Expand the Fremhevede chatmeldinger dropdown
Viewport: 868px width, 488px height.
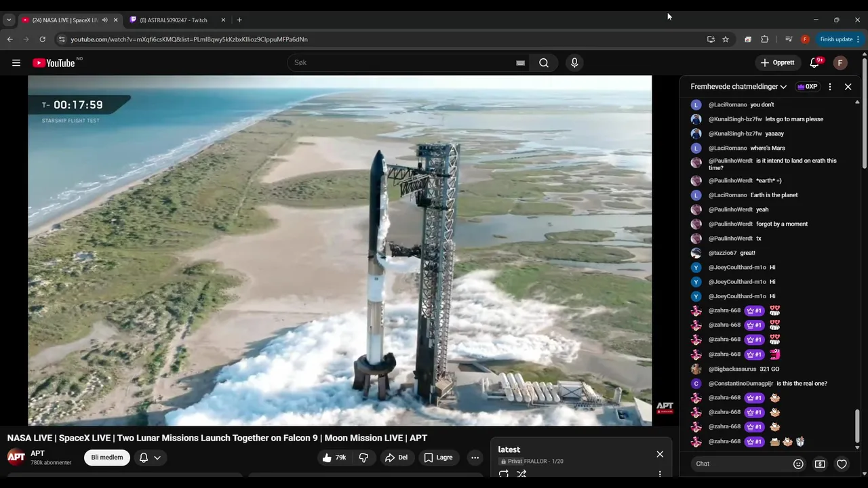pos(738,87)
